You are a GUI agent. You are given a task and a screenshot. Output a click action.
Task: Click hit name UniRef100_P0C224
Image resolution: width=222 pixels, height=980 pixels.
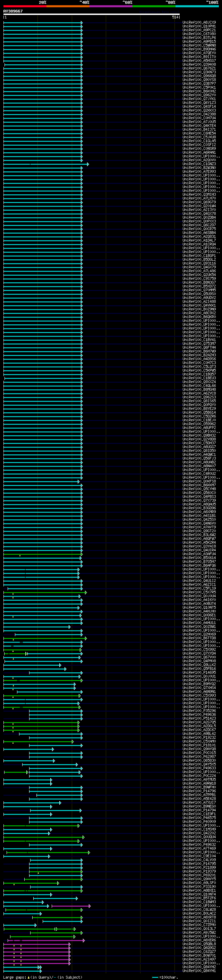click(199, 775)
